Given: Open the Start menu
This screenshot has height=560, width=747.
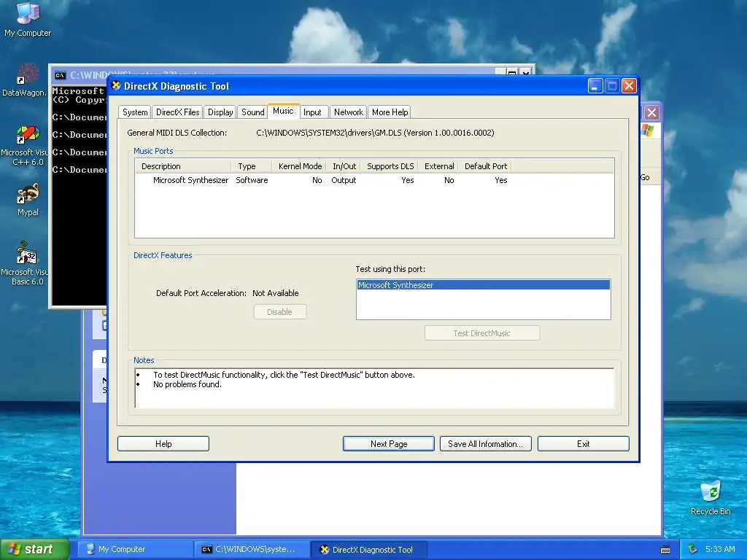Looking at the screenshot, I should (x=34, y=549).
